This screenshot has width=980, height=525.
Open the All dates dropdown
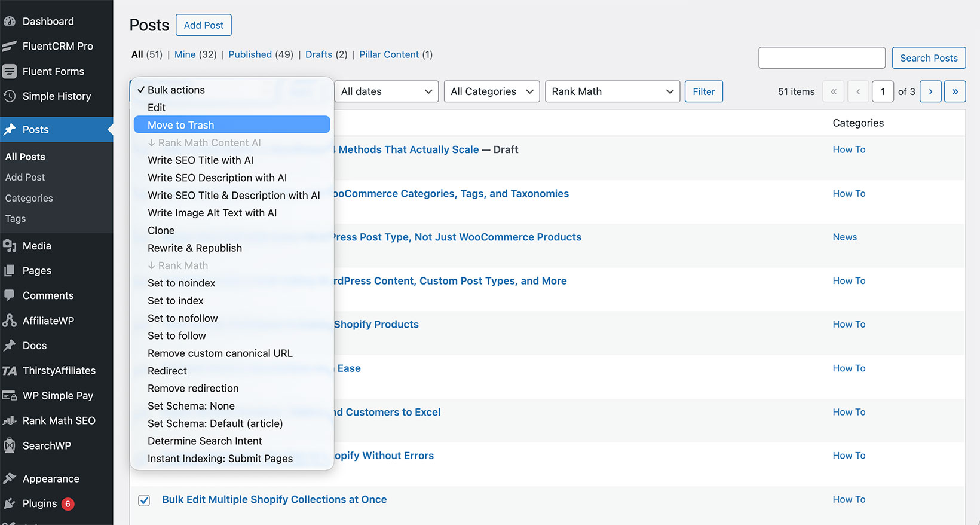[x=387, y=91]
